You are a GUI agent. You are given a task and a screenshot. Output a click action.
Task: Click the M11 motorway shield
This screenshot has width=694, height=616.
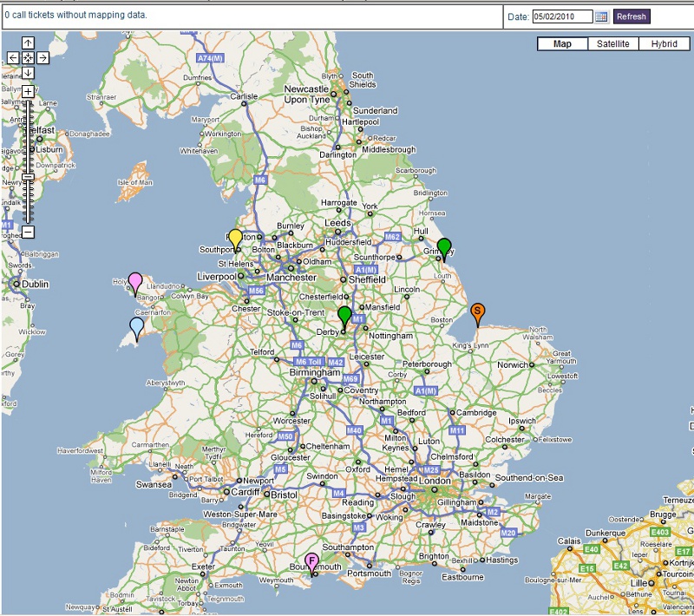pos(457,430)
